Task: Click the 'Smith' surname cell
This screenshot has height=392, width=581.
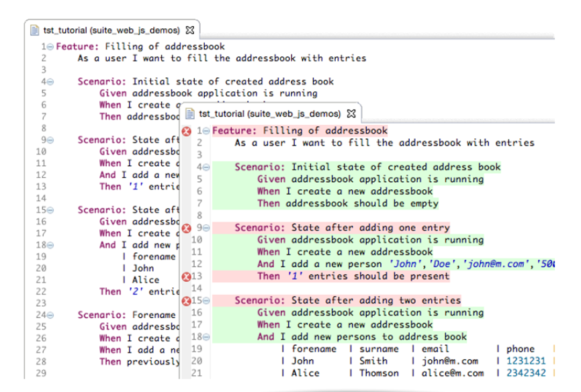Action: coord(373,361)
